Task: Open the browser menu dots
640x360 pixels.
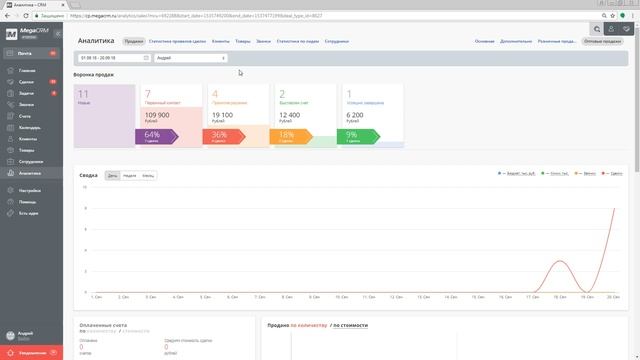Action: [x=633, y=16]
